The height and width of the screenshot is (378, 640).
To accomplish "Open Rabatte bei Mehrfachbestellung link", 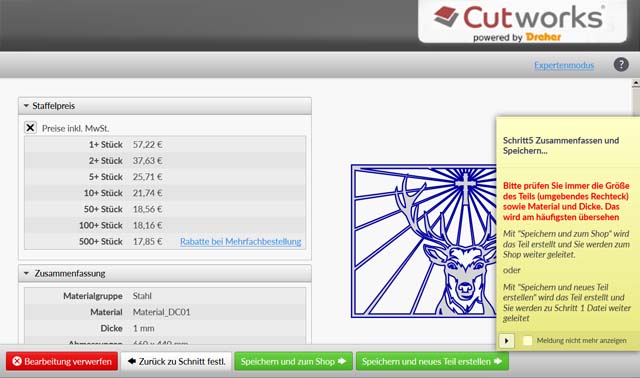I will [x=240, y=242].
